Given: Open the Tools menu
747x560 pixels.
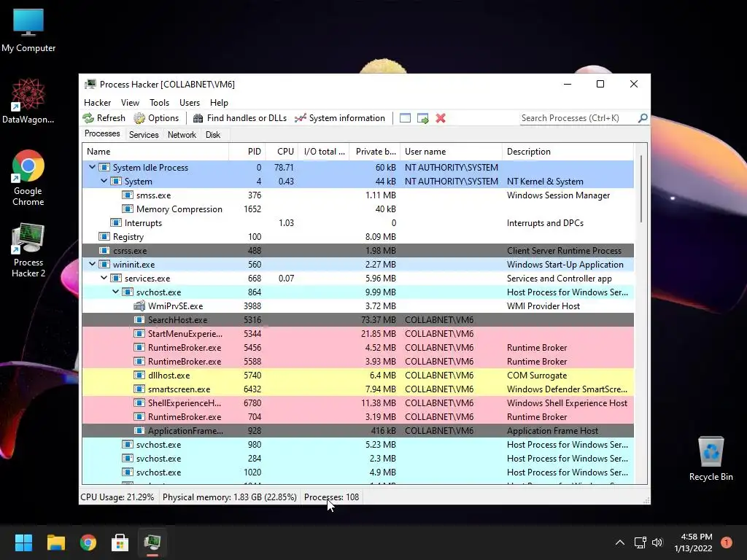Looking at the screenshot, I should click(159, 103).
